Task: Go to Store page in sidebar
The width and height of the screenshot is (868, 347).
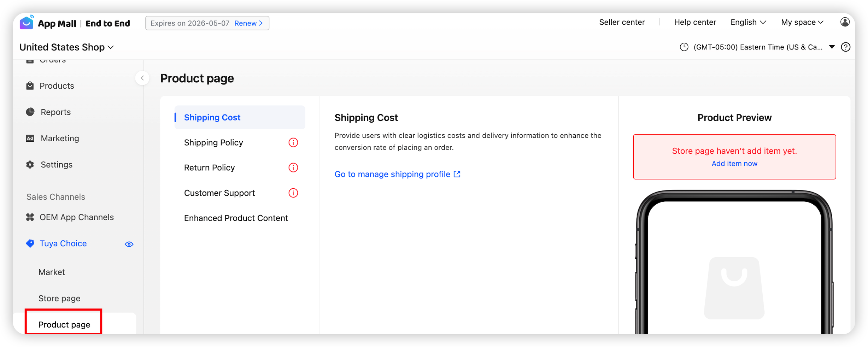Action: click(x=59, y=298)
